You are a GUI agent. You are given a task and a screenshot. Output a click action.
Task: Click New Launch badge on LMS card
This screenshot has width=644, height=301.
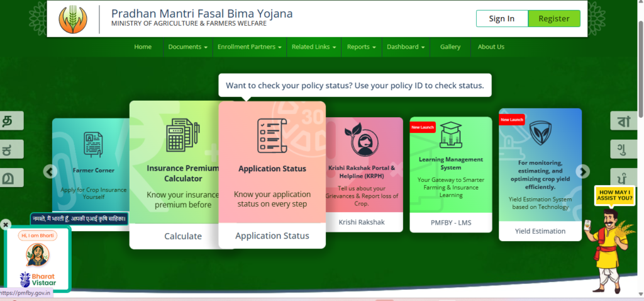coord(422,127)
